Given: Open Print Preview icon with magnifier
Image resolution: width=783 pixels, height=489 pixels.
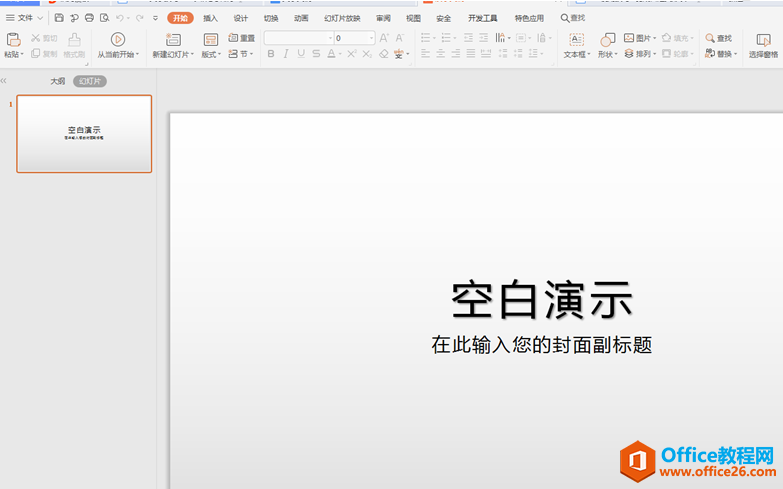Looking at the screenshot, I should [x=104, y=18].
